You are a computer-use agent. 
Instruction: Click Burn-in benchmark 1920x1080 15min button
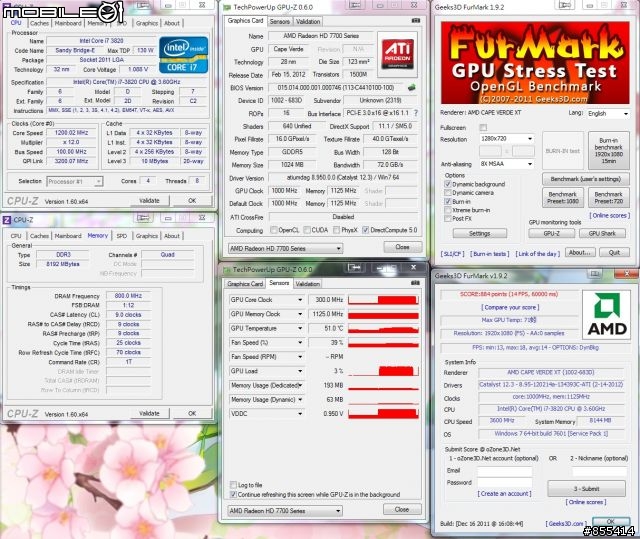(x=608, y=151)
